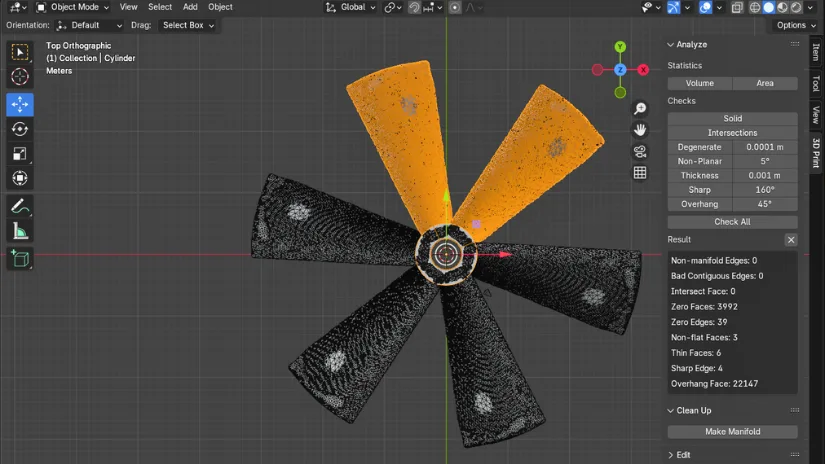Open the Object Mode dropdown
This screenshot has width=825, height=464.
(x=73, y=7)
